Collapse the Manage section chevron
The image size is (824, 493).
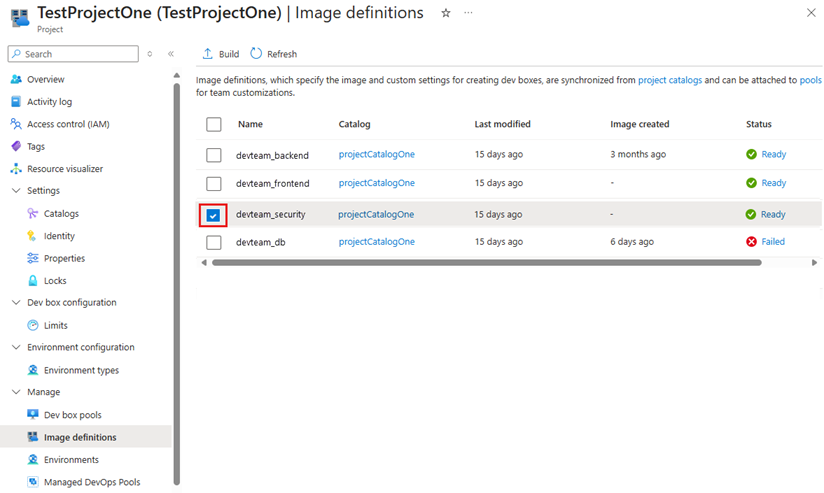(x=16, y=392)
